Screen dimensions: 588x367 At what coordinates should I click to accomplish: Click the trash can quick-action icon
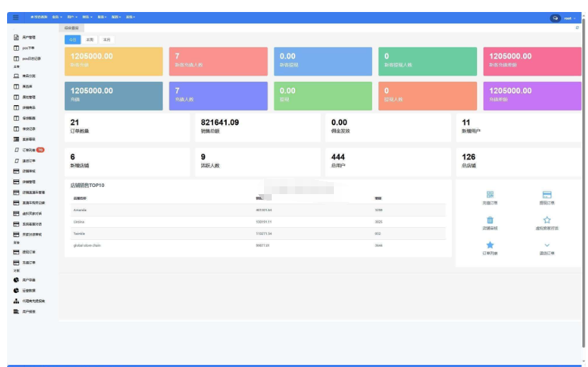point(490,220)
